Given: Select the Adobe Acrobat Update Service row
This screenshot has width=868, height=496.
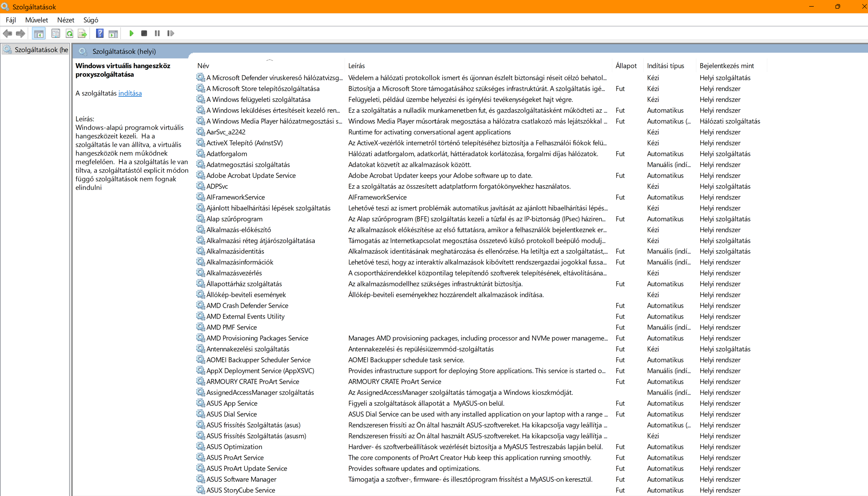Looking at the screenshot, I should point(251,176).
